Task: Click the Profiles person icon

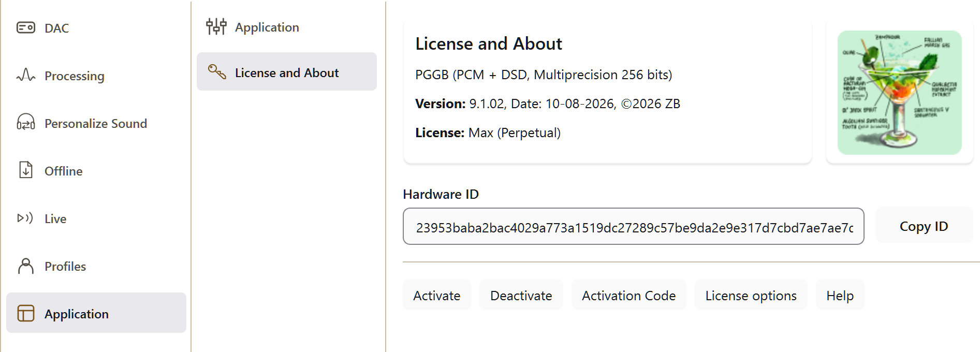Action: coord(26,266)
